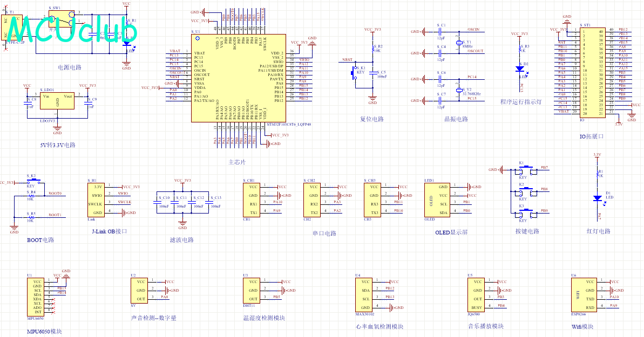Select the K1 key switch on PB7
This screenshot has height=337, width=644.
click(526, 169)
